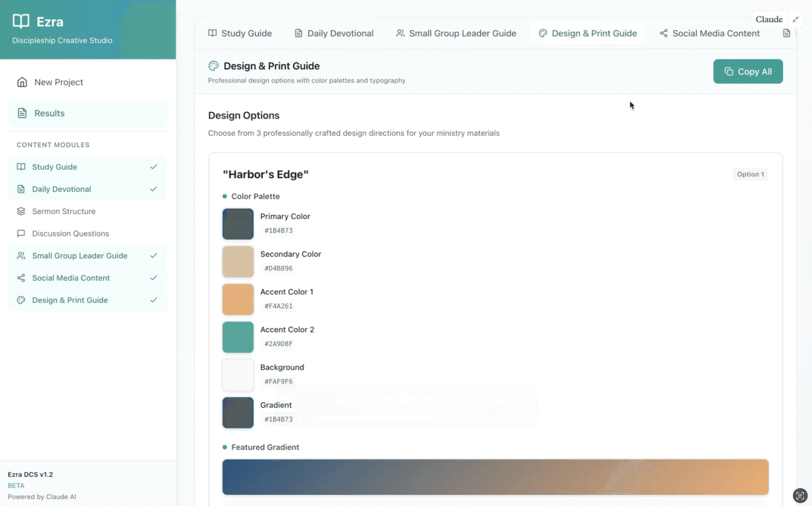Click the palette icon in Design & Print Guide header
This screenshot has width=812, height=506.
[x=214, y=66]
